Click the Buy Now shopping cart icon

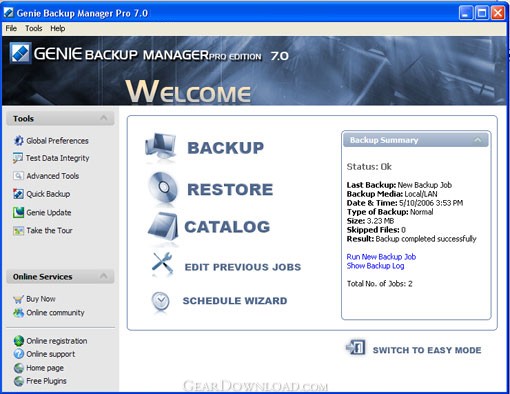click(18, 299)
